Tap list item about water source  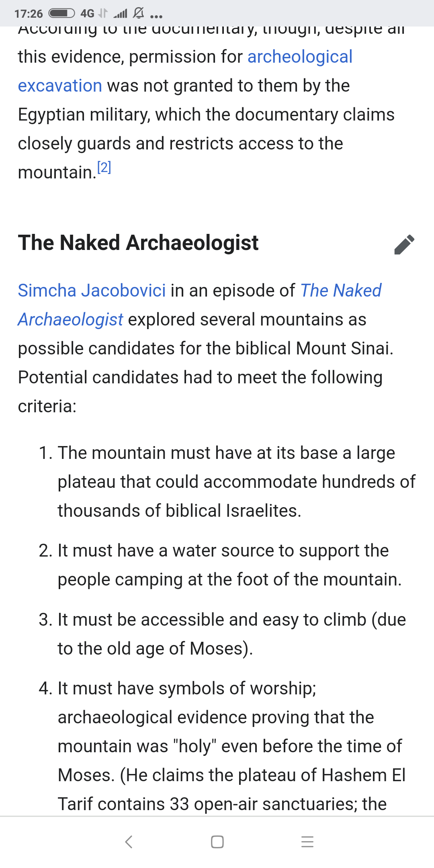229,565
